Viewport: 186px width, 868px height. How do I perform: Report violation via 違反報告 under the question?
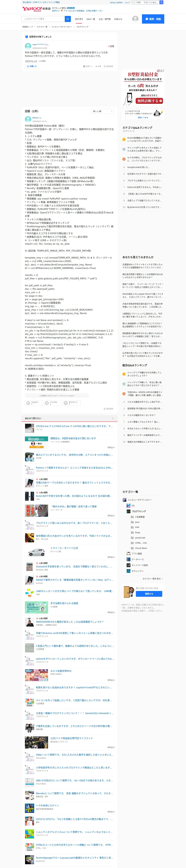(108, 66)
